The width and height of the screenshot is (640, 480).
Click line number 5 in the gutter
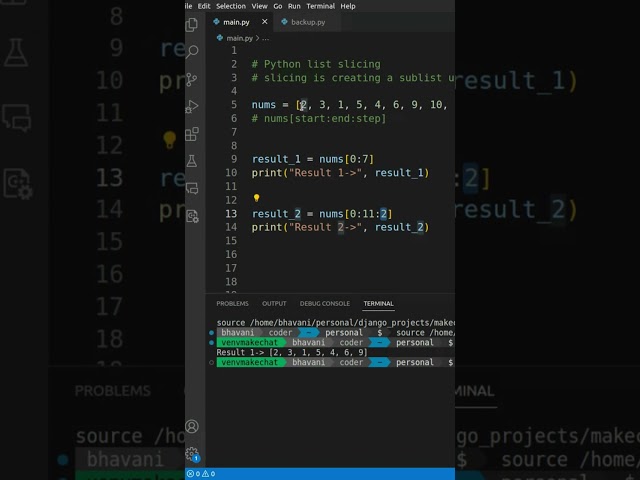[x=234, y=104]
